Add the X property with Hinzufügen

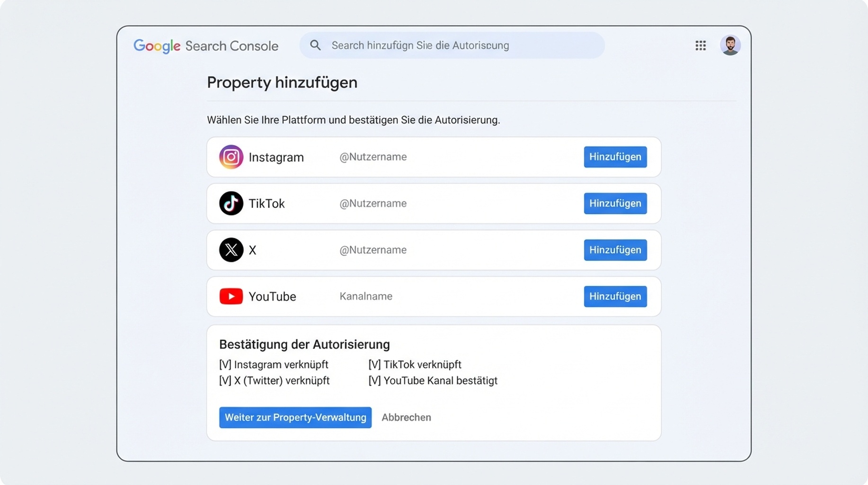(615, 250)
